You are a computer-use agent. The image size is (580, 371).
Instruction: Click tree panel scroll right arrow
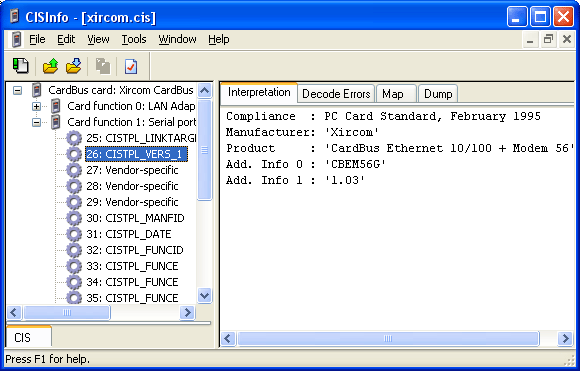tap(188, 313)
